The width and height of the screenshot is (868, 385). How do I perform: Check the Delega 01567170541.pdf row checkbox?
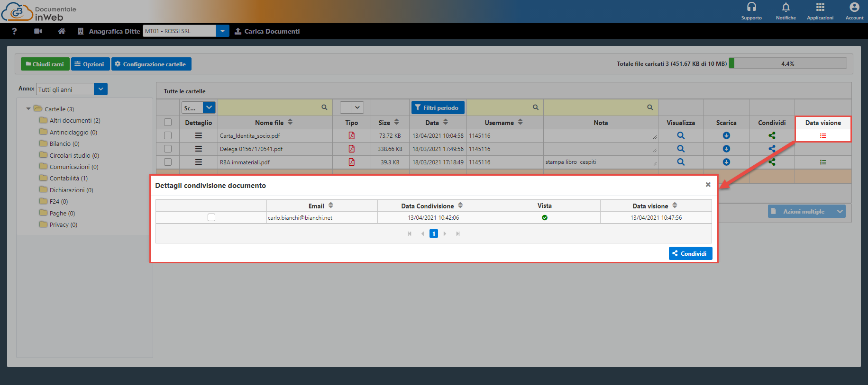pos(168,149)
